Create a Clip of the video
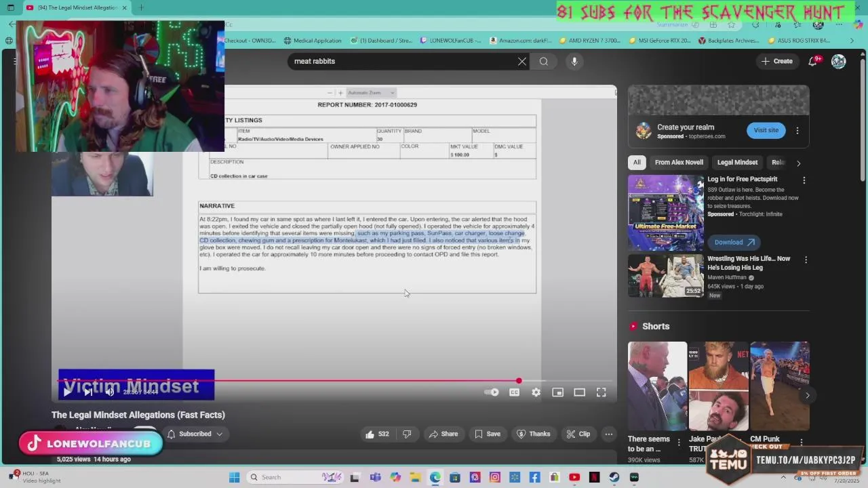The image size is (868, 488). 578,434
